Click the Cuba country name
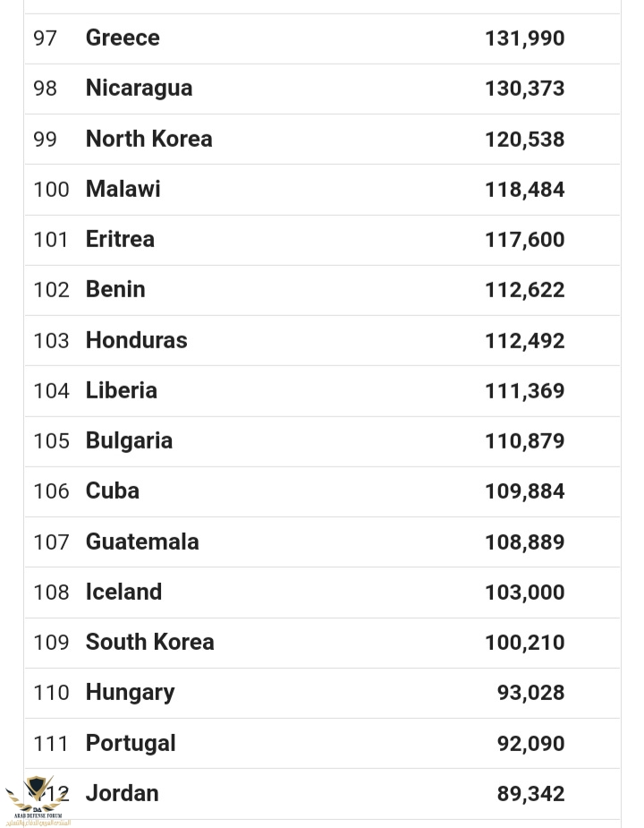 [x=113, y=491]
